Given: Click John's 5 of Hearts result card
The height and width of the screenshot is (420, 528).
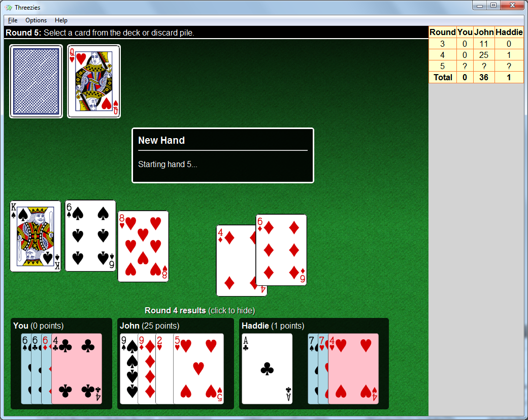Looking at the screenshot, I should click(x=199, y=369).
